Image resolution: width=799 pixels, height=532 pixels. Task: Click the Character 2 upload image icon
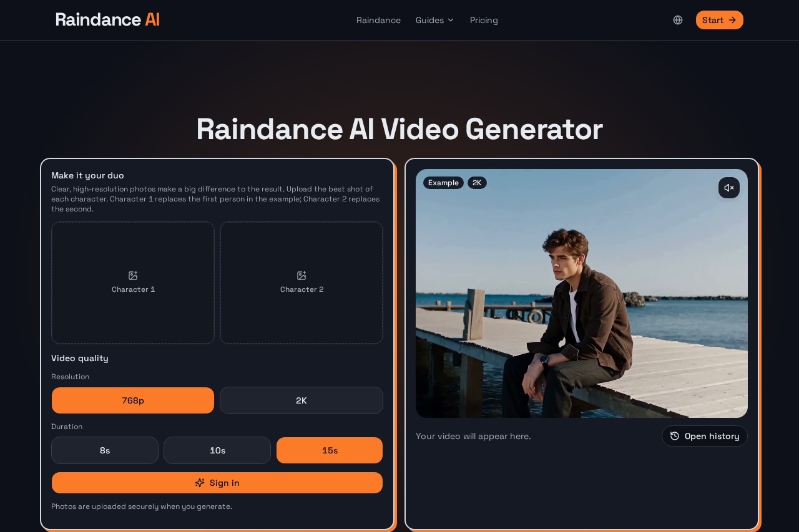tap(301, 276)
